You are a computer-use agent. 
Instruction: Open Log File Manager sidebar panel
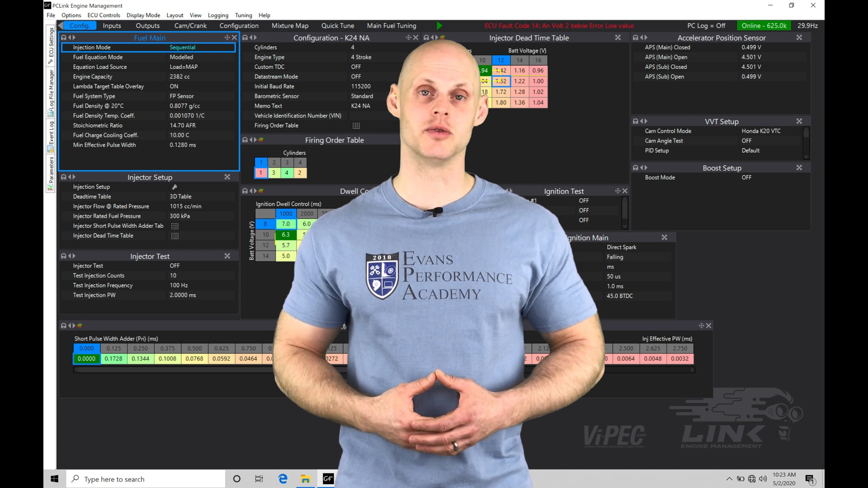51,93
